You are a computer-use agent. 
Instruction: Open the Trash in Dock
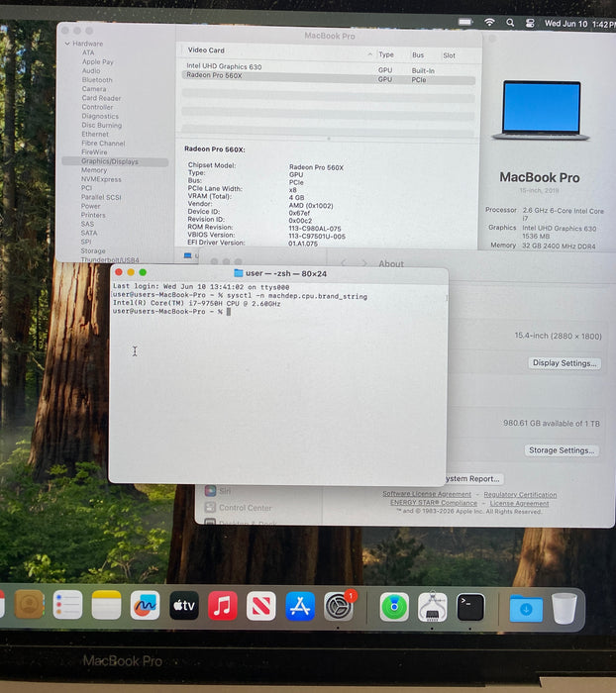coord(565,609)
